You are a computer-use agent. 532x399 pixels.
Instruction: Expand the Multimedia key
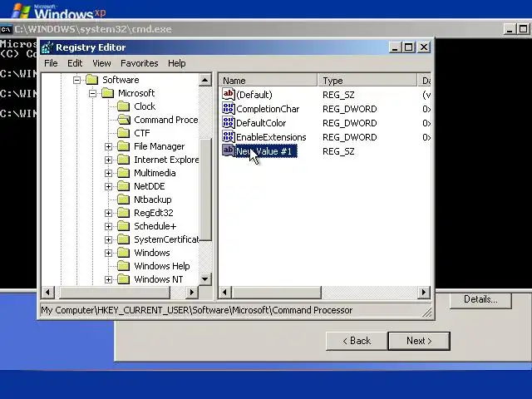tap(108, 173)
